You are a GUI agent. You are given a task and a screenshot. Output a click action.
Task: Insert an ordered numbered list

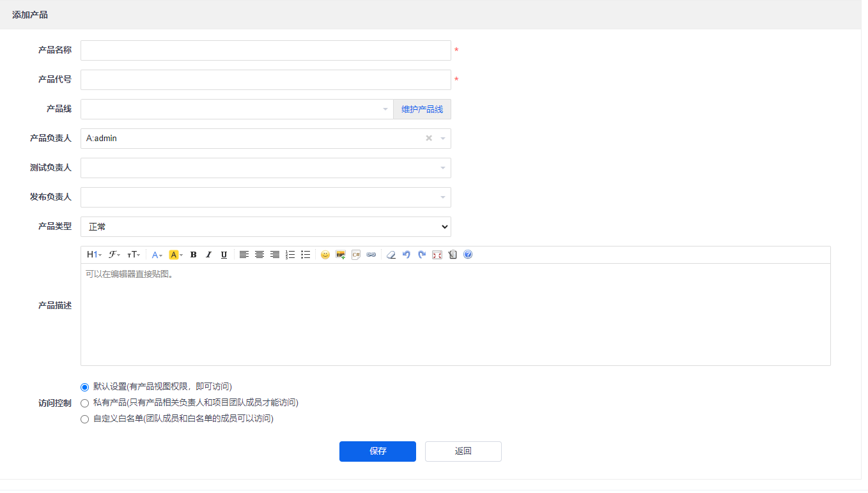(x=290, y=255)
